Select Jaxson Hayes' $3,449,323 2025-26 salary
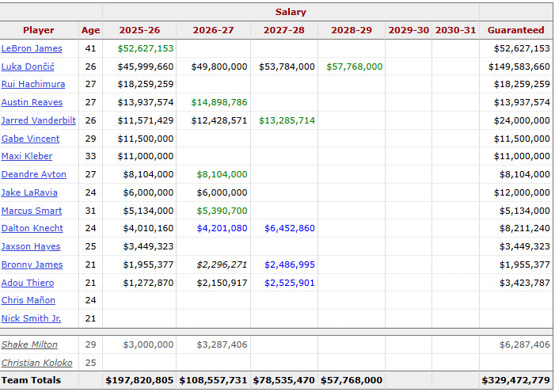This screenshot has height=392, width=555. click(x=148, y=246)
